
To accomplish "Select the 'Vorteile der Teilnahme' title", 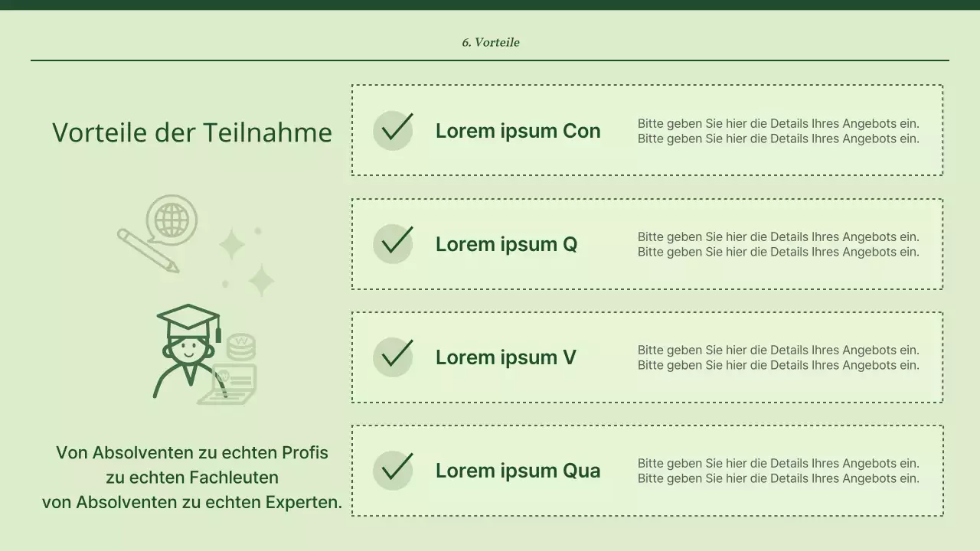I will click(192, 132).
